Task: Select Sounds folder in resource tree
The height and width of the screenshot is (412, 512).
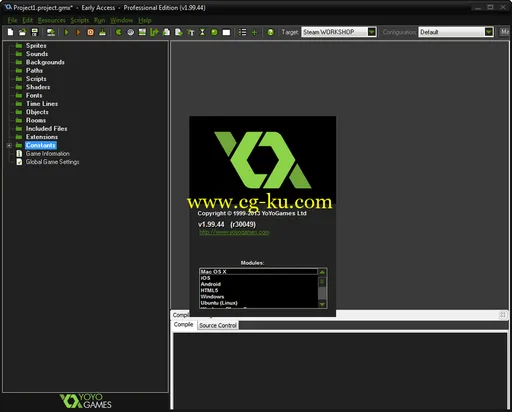Action: (37, 54)
